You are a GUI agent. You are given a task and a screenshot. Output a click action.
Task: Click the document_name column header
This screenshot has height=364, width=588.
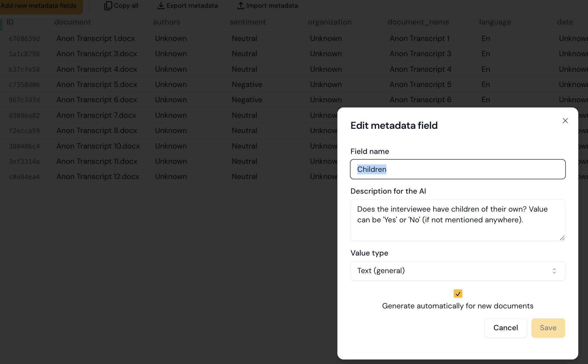[x=418, y=22]
